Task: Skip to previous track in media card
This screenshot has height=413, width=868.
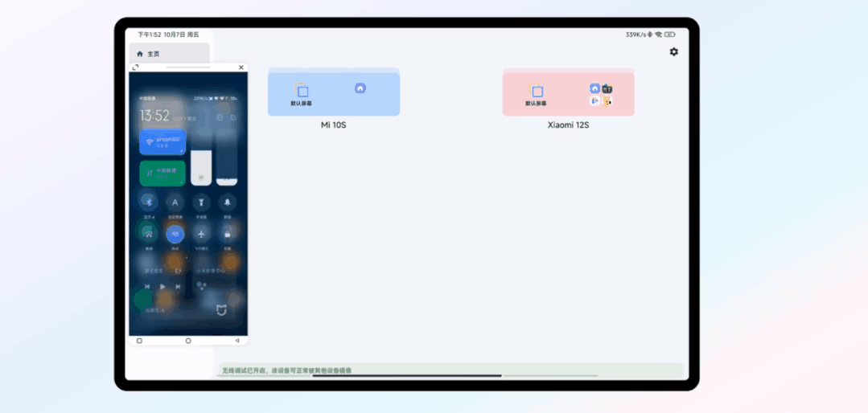Action: tap(147, 286)
